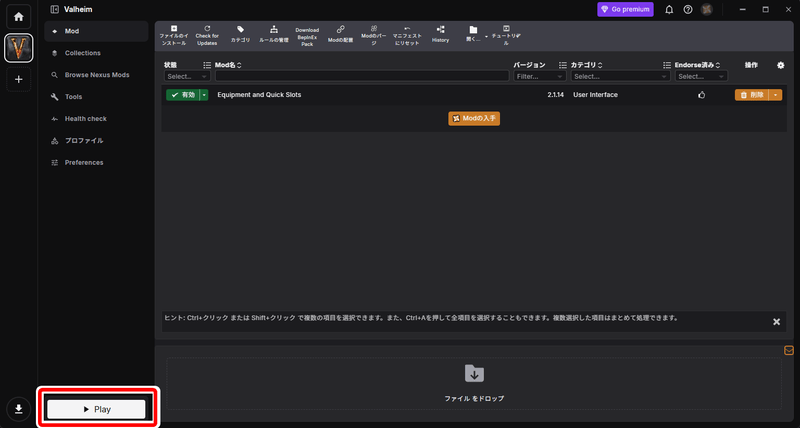800x428 pixels.
Task: Launch game with Play button
Action: tap(96, 409)
